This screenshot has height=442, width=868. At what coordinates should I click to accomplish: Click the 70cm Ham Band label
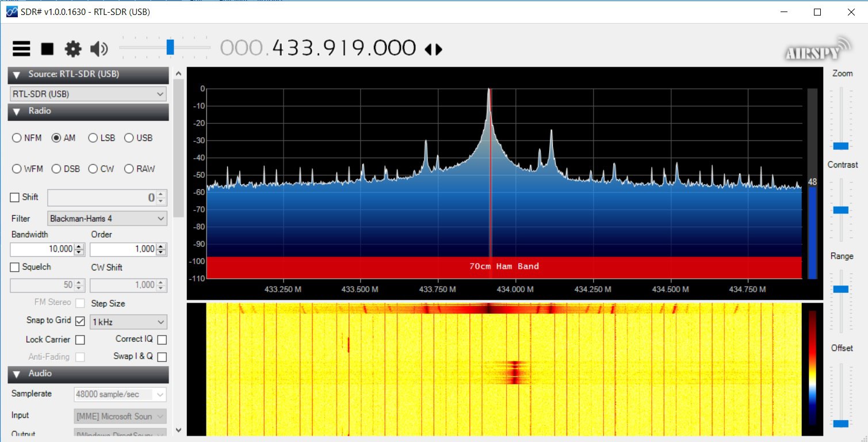point(504,266)
